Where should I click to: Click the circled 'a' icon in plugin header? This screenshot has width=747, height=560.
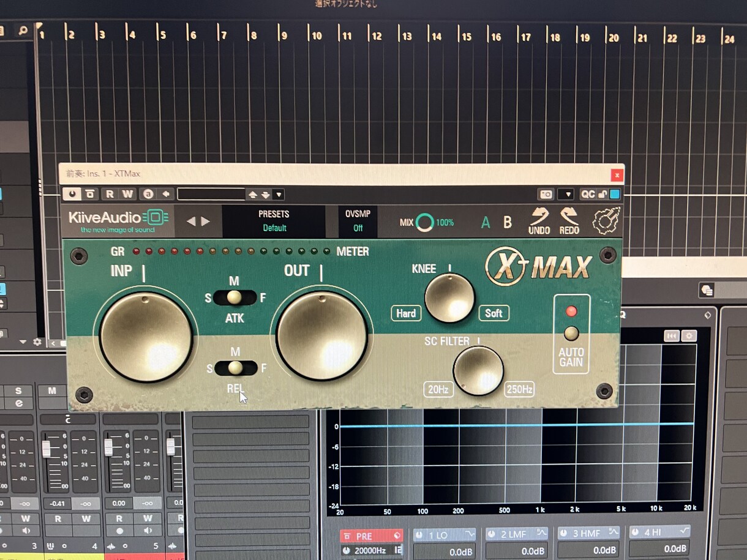point(148,194)
